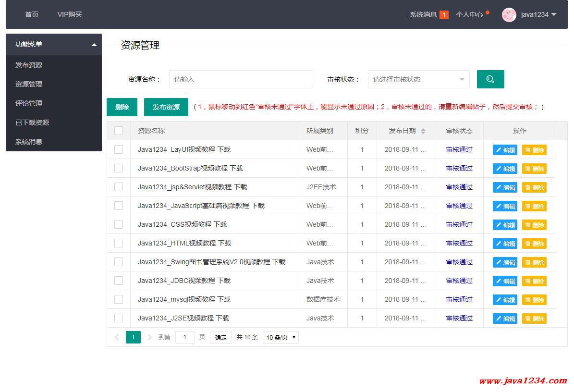Viewport: 574px width, 392px height.
Task: Open the java1234 user avatar
Action: tap(509, 14)
